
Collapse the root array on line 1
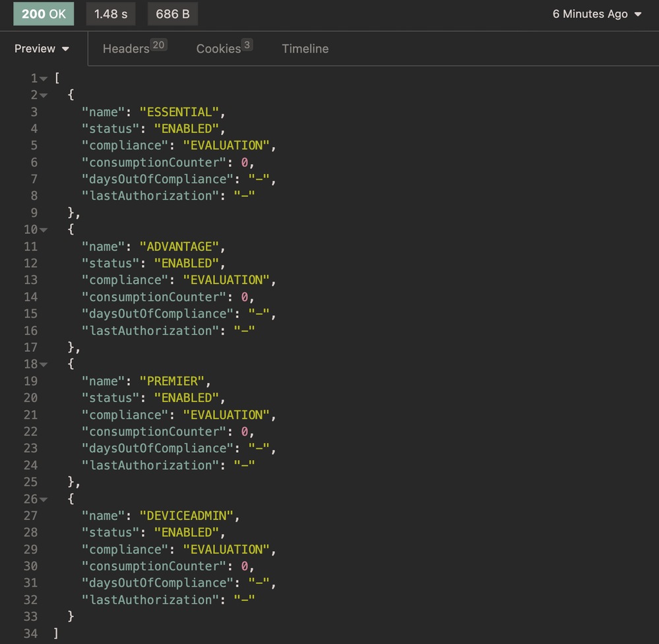click(44, 79)
